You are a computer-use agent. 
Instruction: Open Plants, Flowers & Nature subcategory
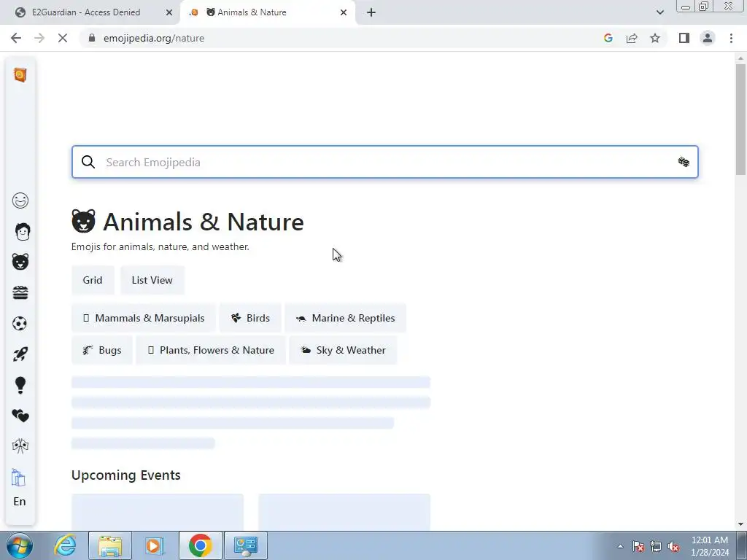tap(211, 350)
